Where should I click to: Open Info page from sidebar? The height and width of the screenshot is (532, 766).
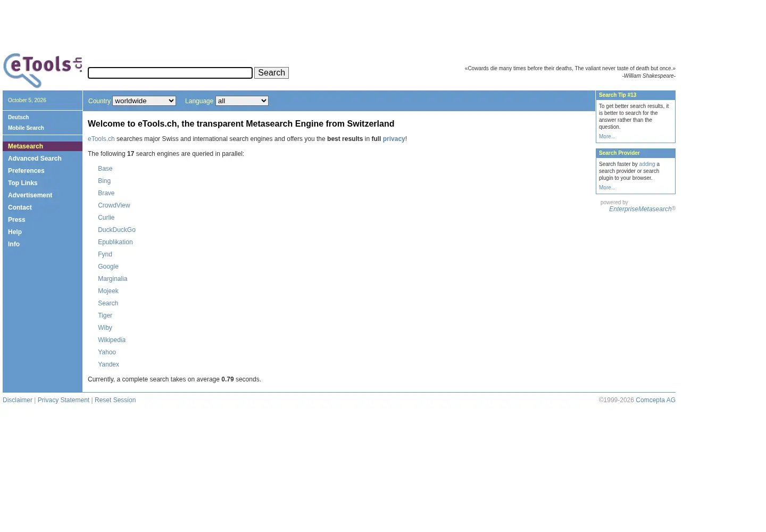pyautogui.click(x=14, y=244)
